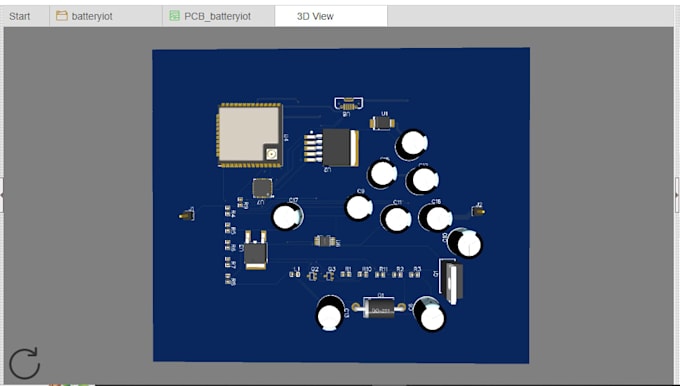Select the large beige WiFi module on the board

click(x=250, y=135)
